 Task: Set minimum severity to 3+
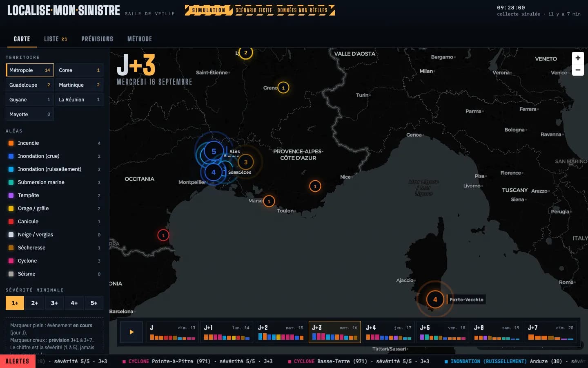54,303
